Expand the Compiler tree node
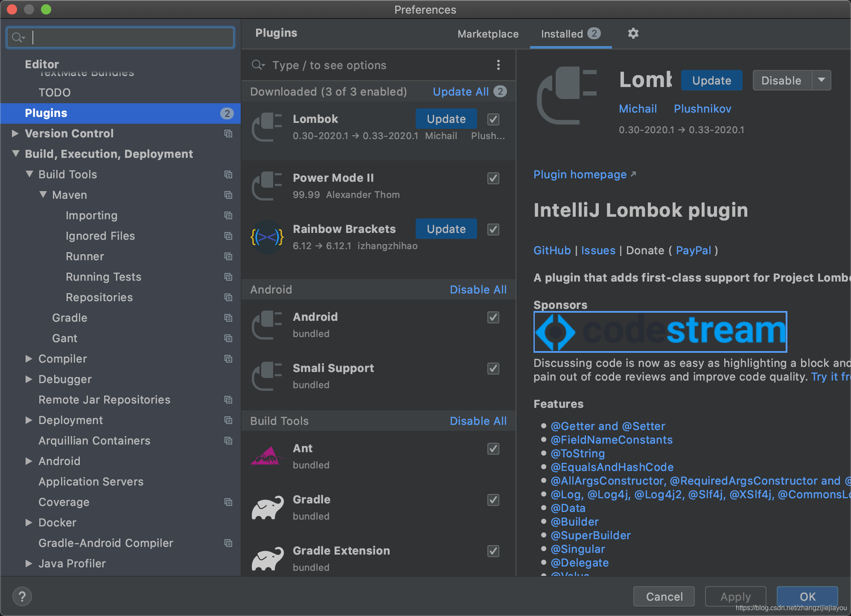Screen dimensions: 851x616 (x=29, y=359)
